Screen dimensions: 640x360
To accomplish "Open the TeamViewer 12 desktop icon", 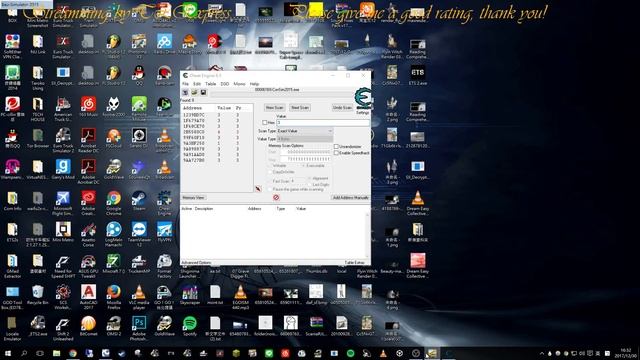I will click(x=139, y=234).
